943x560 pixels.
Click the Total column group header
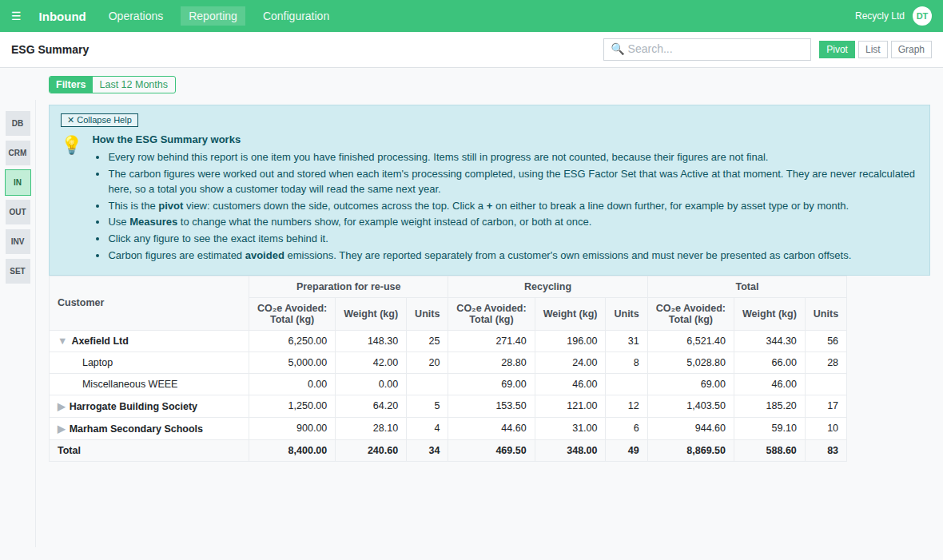747,287
